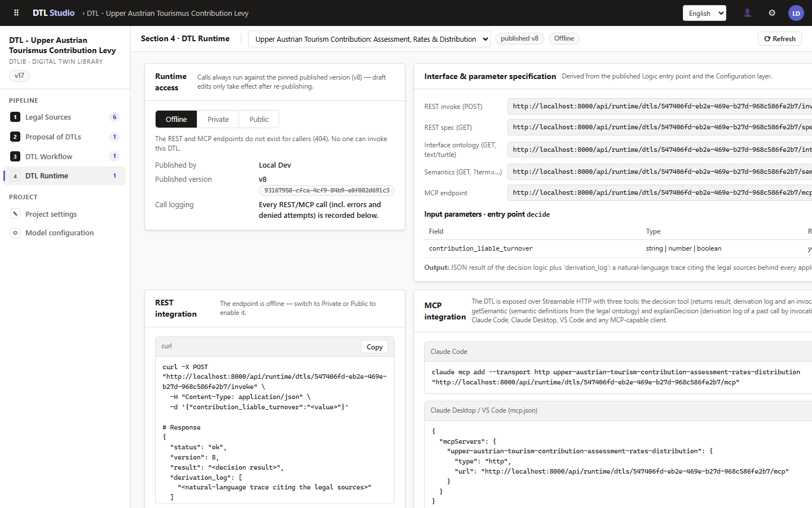Click step 3 badge beside DTL Workflow
The image size is (812, 508).
point(15,156)
